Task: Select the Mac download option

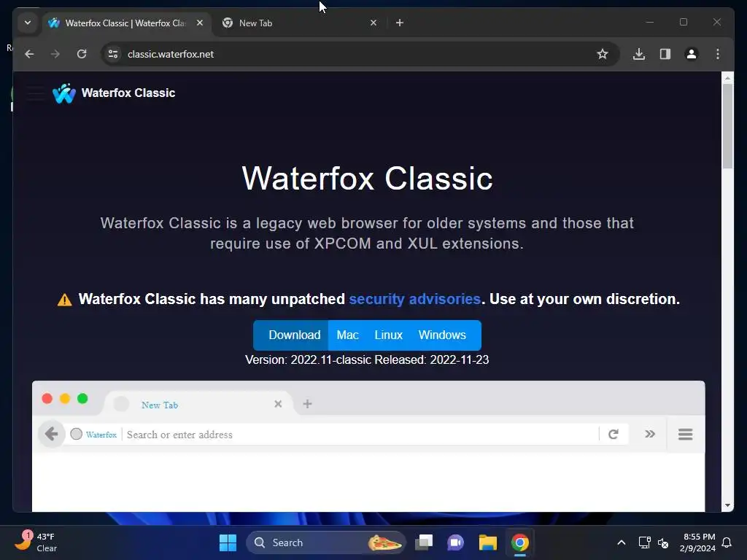Action: [347, 335]
